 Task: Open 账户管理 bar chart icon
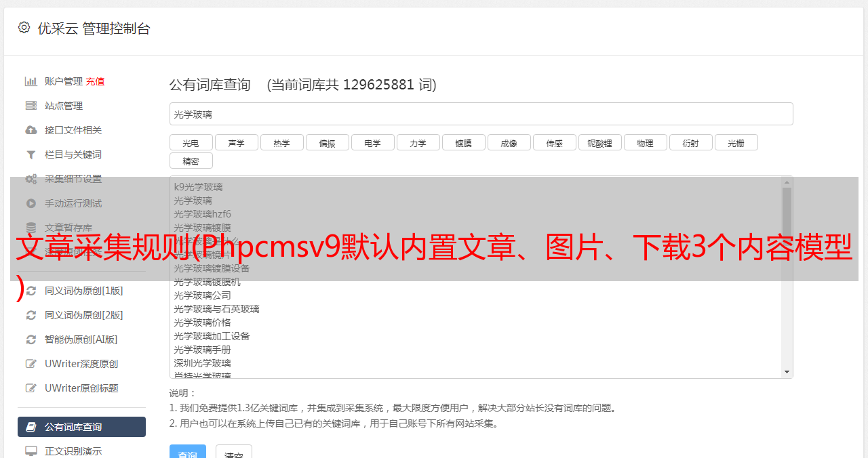coord(31,81)
